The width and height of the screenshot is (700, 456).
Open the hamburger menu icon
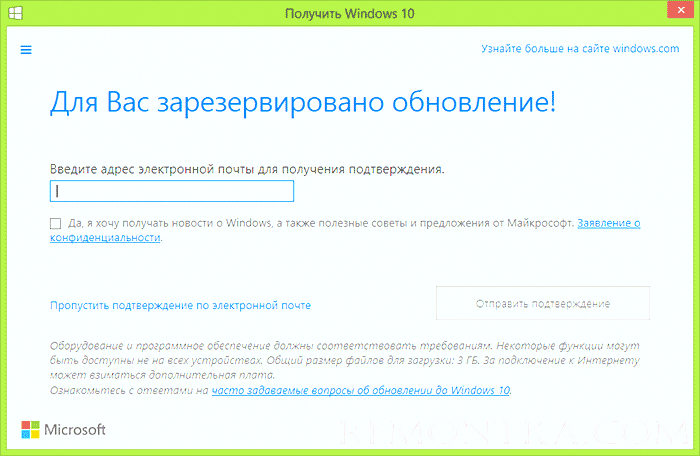26,50
